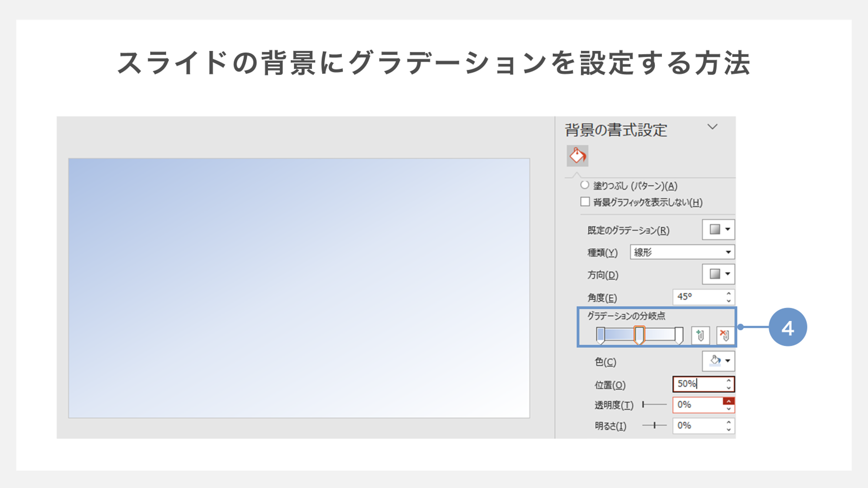Open the 種類 combo box showing 線形

point(682,252)
